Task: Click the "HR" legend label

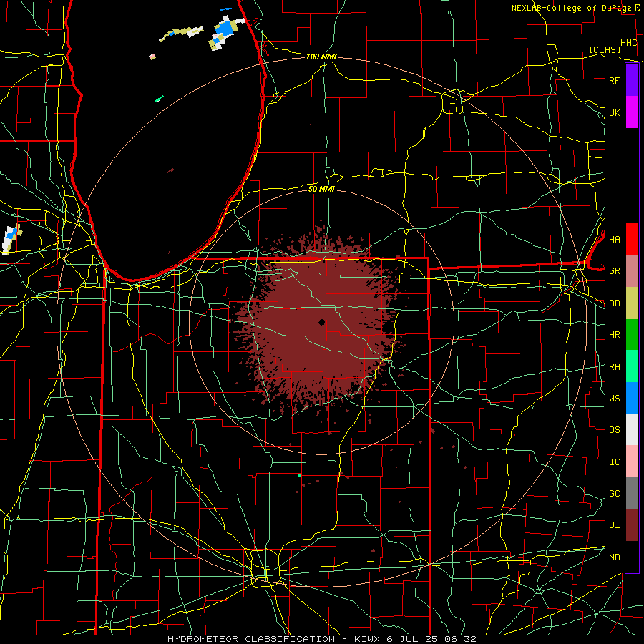Action: pyautogui.click(x=614, y=335)
